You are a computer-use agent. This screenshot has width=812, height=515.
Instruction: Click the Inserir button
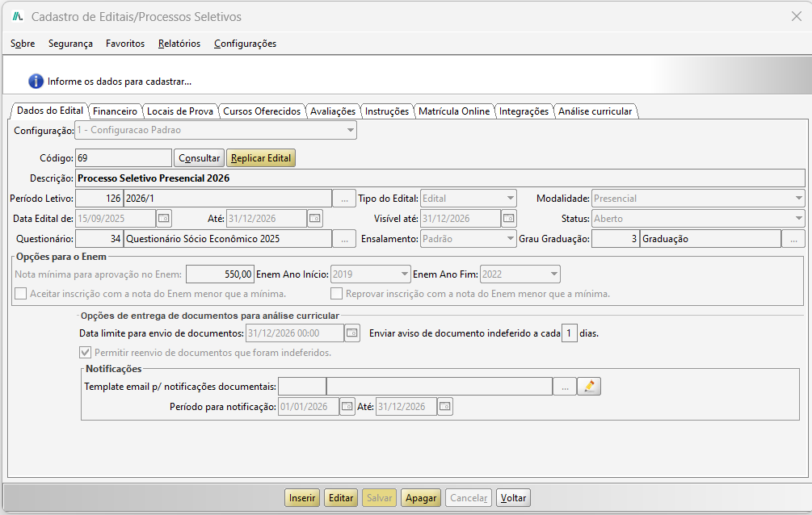click(x=302, y=498)
